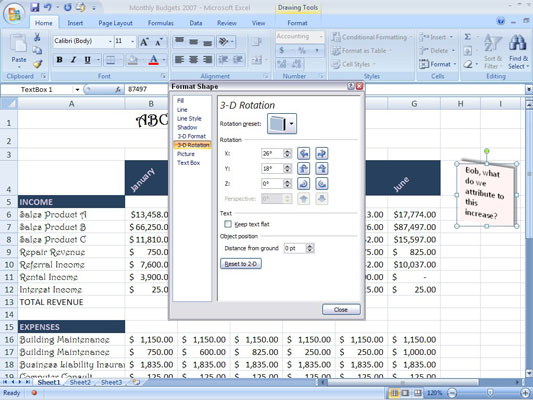The image size is (533, 400).
Task: Open the Name Box dropdown arrow
Action: pyautogui.click(x=77, y=89)
